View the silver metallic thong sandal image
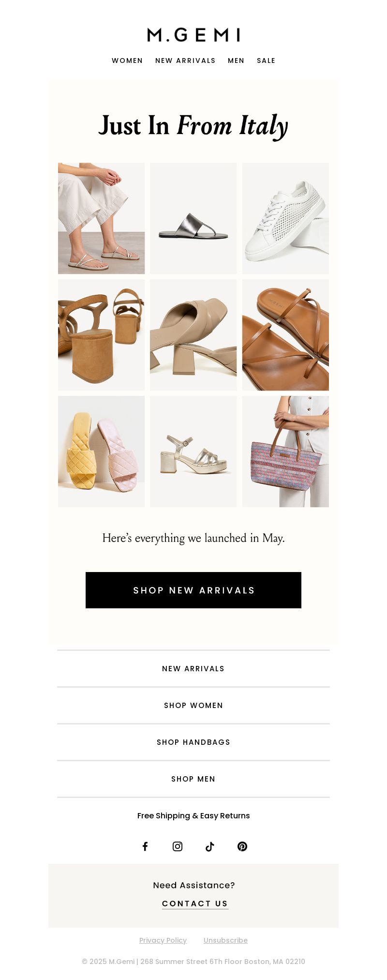This screenshot has height=980, width=387. (x=193, y=218)
